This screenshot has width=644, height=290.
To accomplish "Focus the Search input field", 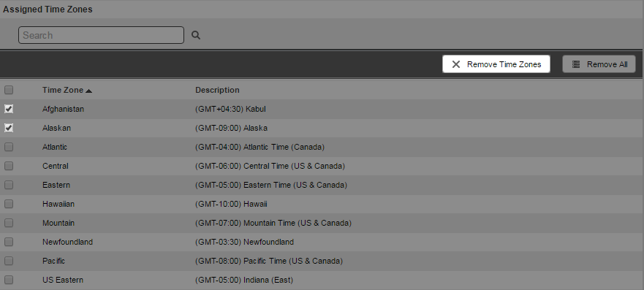I will click(x=101, y=35).
